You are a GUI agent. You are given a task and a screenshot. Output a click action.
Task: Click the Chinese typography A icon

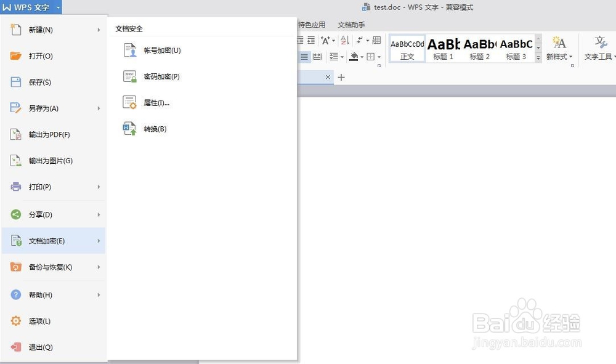325,40
